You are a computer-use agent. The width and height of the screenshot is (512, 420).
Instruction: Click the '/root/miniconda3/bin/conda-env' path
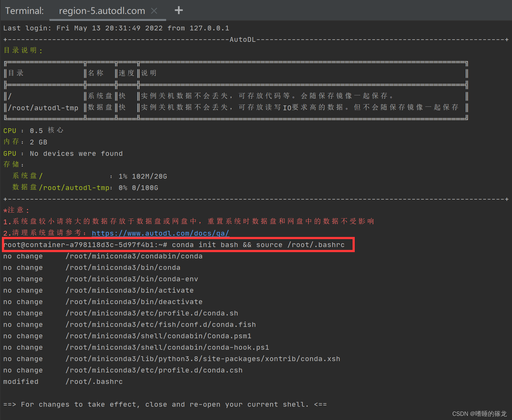(132, 279)
